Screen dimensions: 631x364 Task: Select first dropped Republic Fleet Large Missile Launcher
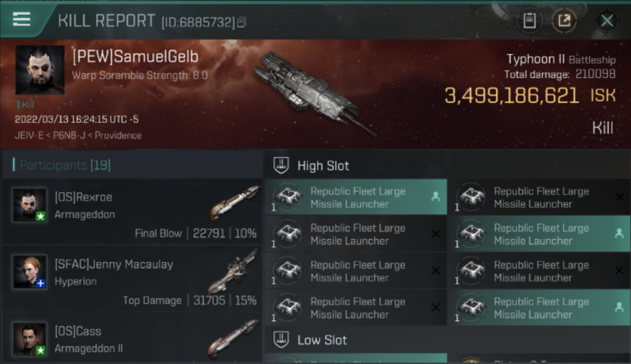(x=355, y=198)
